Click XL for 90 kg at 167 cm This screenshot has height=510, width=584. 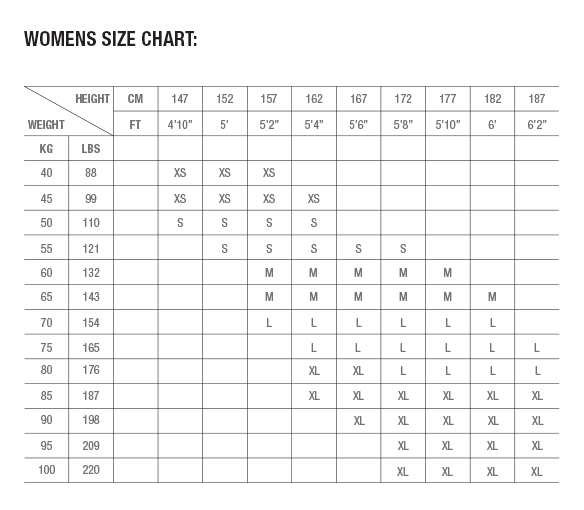pos(359,421)
